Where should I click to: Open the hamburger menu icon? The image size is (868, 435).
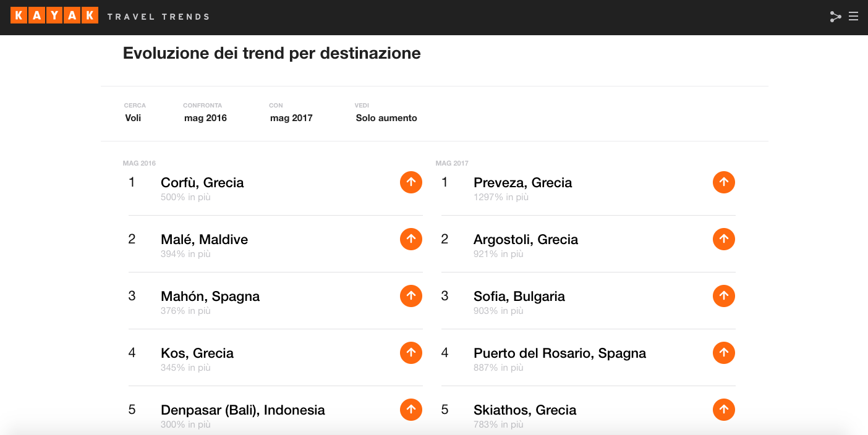pos(854,17)
